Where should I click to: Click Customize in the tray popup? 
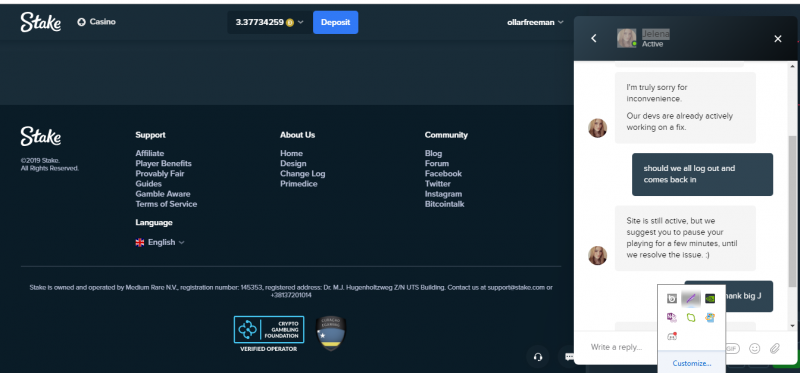coord(691,363)
